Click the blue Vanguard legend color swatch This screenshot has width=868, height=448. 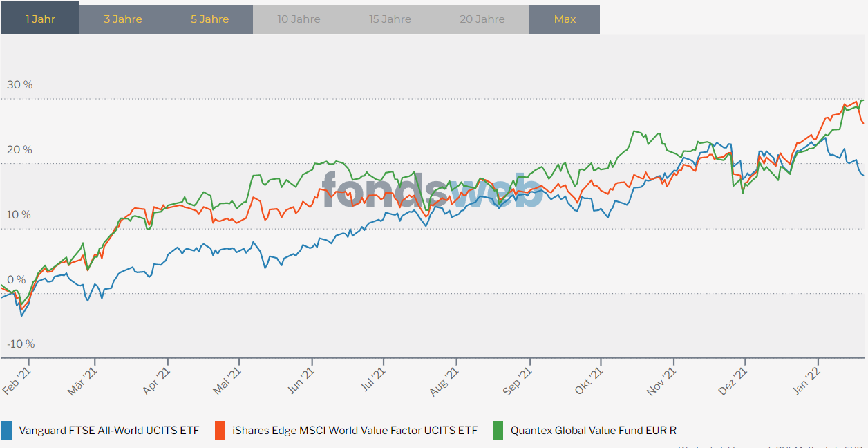(x=7, y=430)
